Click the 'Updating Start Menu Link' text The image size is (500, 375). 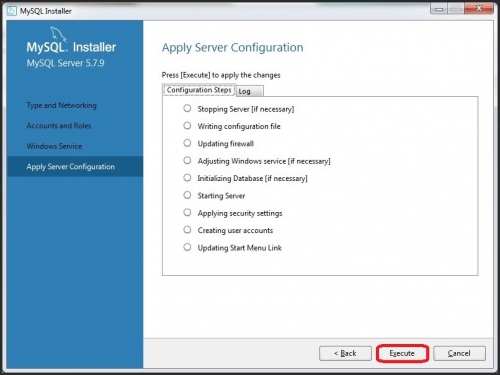click(x=240, y=248)
